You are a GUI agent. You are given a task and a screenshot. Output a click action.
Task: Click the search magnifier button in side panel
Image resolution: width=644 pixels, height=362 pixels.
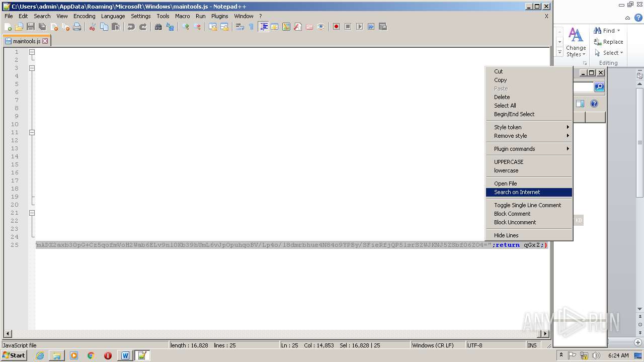pyautogui.click(x=599, y=87)
